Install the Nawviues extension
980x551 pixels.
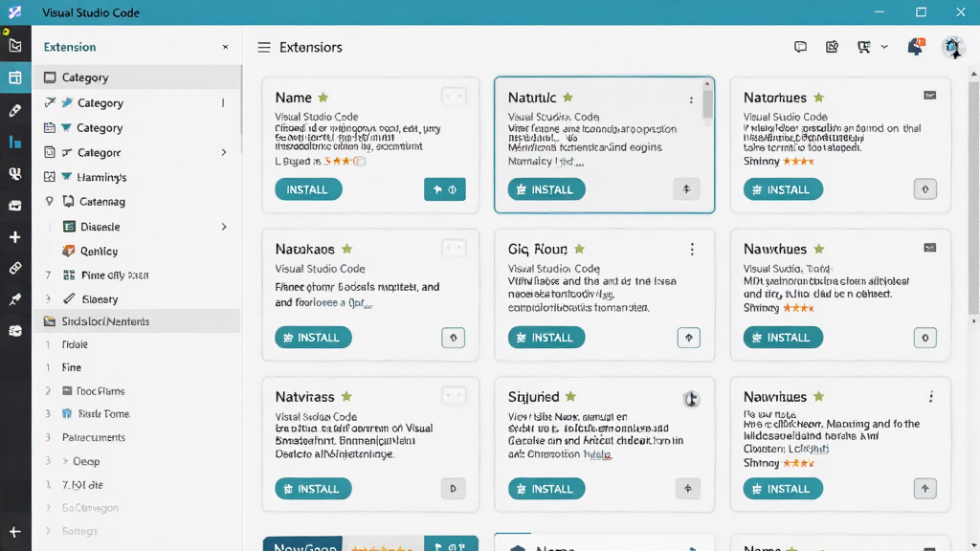click(x=783, y=489)
